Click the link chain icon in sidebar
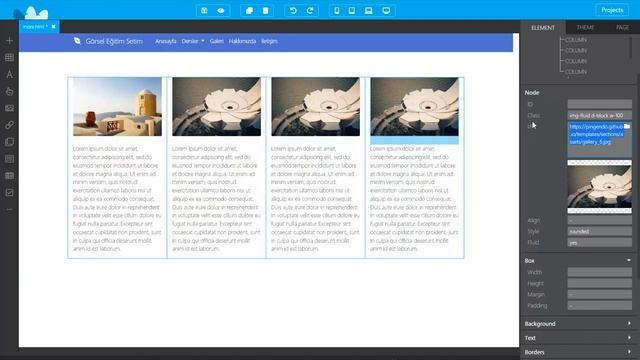 9,125
